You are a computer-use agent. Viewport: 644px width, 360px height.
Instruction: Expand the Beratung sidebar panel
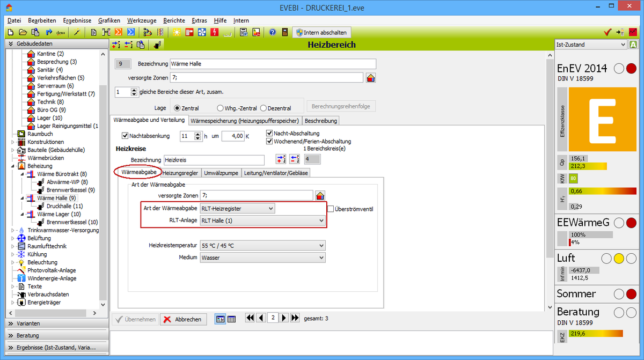[x=57, y=336]
